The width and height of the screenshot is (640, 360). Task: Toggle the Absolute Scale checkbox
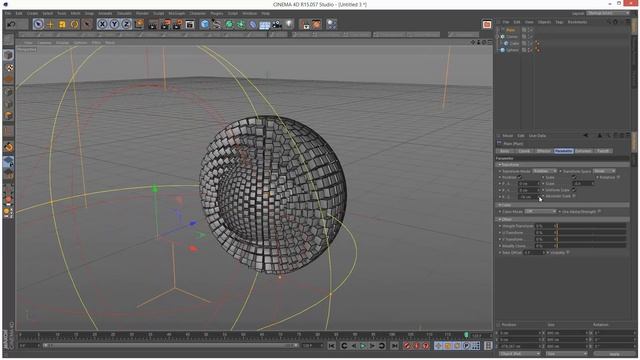(x=574, y=196)
